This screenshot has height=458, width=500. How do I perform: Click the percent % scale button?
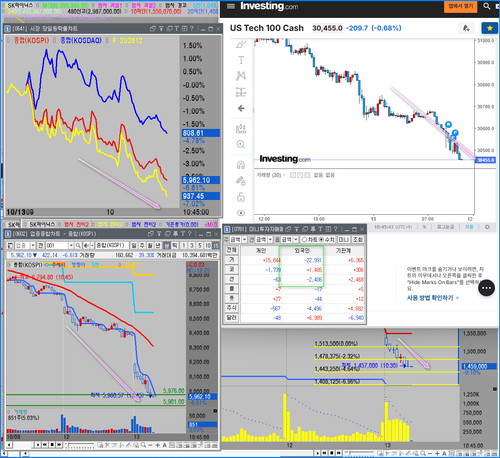(x=424, y=227)
